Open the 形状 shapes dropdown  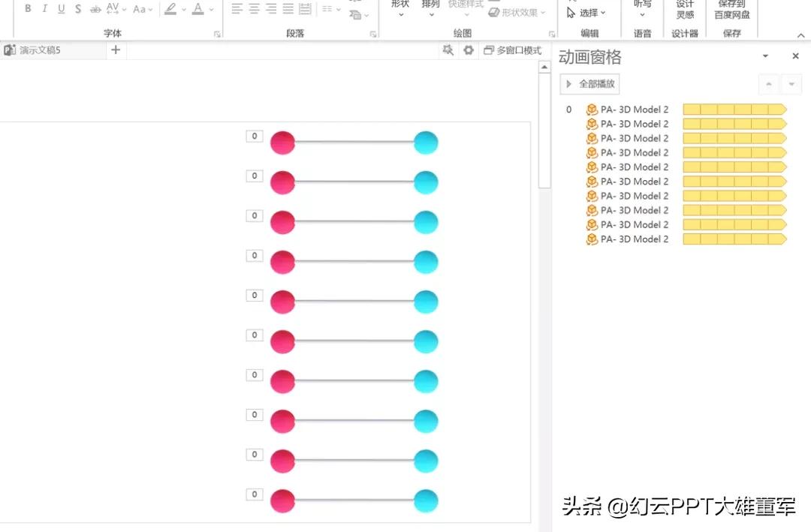[x=400, y=8]
